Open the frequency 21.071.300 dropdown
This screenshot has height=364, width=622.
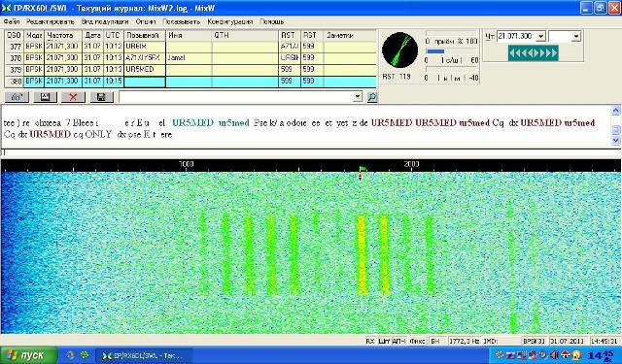pos(540,37)
